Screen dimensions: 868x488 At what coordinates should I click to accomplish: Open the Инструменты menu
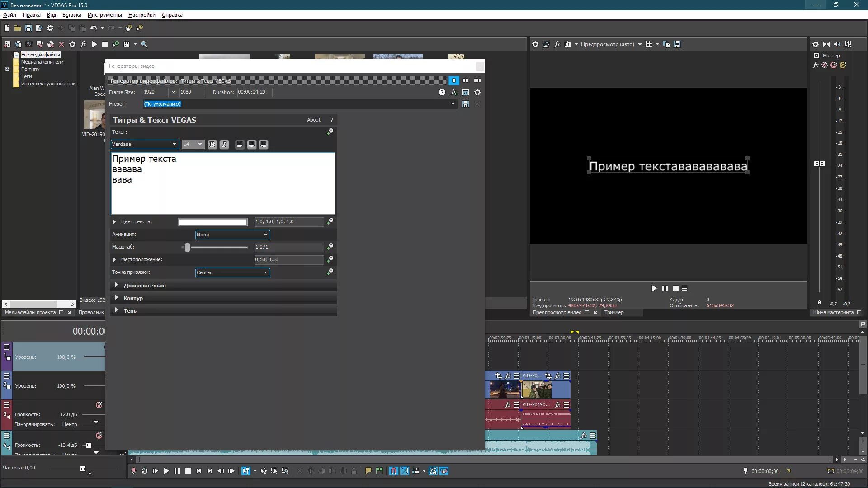104,15
